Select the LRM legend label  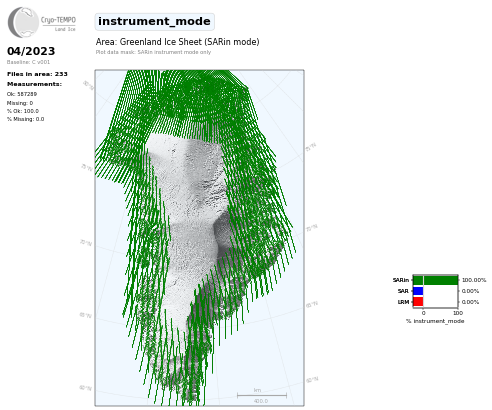[403, 302]
